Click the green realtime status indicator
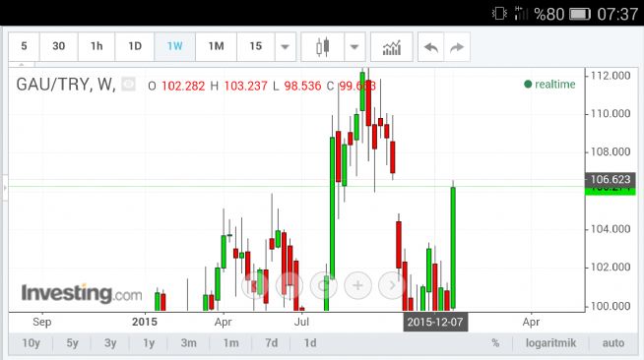This screenshot has height=360, width=644. pyautogui.click(x=549, y=84)
